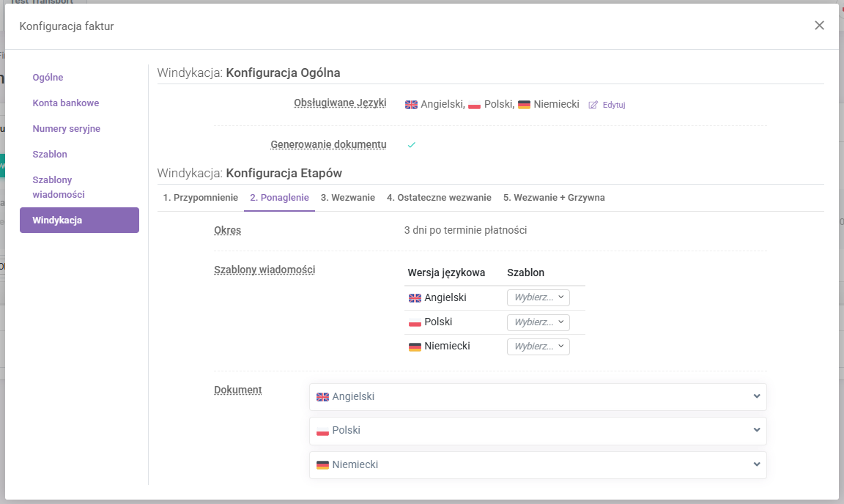Click the Polish flag in template table
This screenshot has height=504, width=844.
pyautogui.click(x=415, y=322)
